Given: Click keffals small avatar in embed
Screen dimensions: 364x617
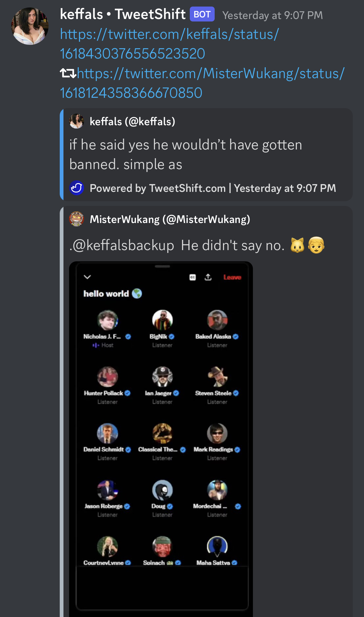Looking at the screenshot, I should (x=77, y=121).
